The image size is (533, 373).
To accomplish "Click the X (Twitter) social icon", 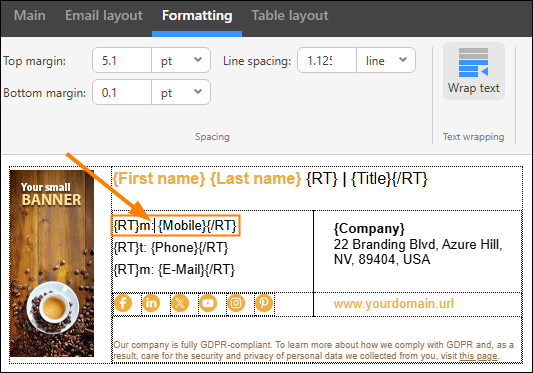I will click(180, 303).
